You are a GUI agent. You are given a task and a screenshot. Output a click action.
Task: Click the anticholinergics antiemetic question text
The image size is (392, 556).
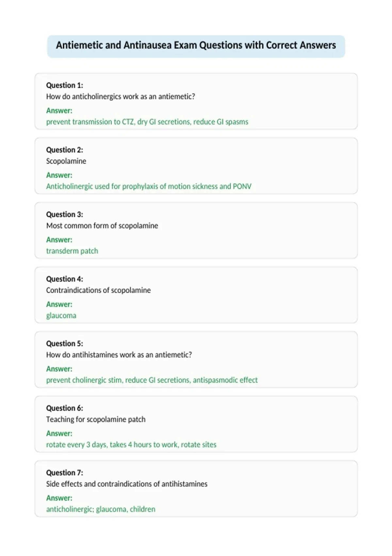coord(121,96)
